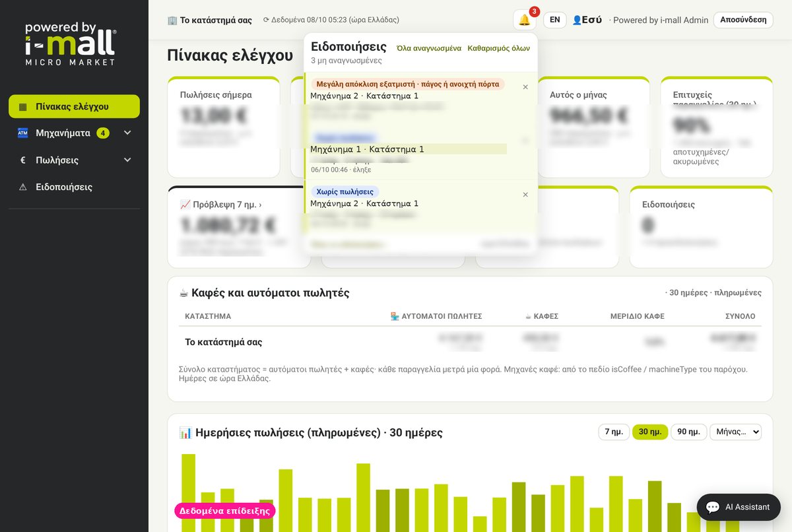The image size is (792, 532).
Task: Click the ΜΕΡΙΔΙΟ ΚΑΦΕ column header
Action: click(638, 316)
